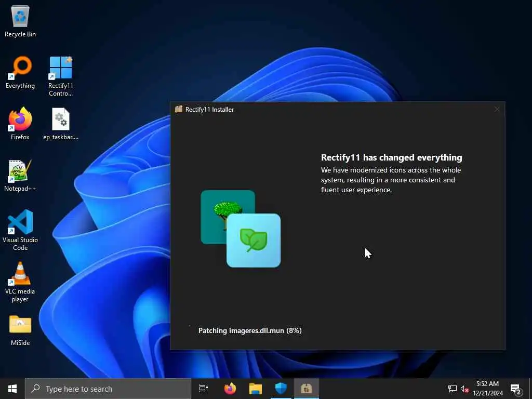
Task: Open the Windows Start menu
Action: 12,389
